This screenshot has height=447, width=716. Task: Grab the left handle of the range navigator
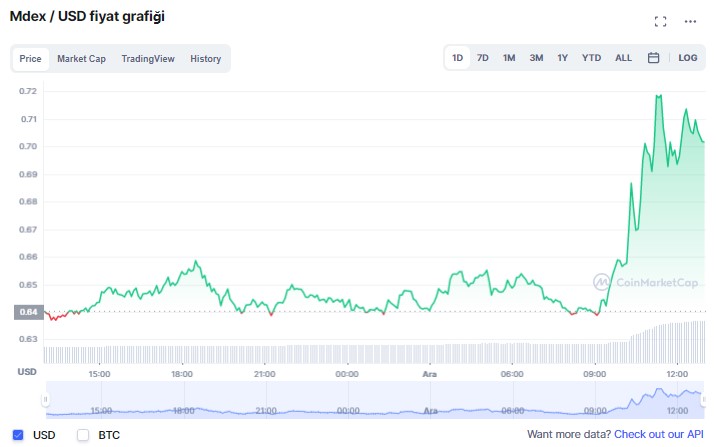[x=45, y=400]
